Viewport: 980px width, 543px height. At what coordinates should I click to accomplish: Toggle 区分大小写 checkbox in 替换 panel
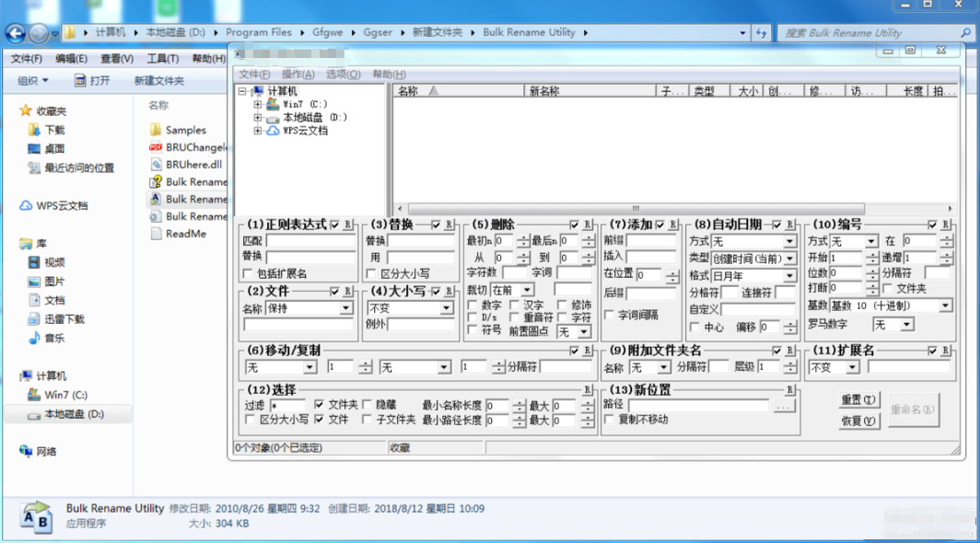(x=371, y=273)
